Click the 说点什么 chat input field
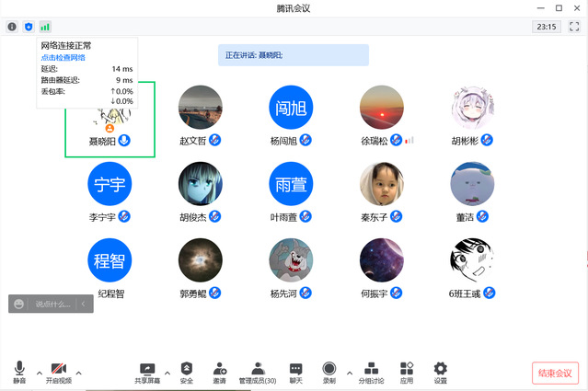588x391 pixels. 53,304
